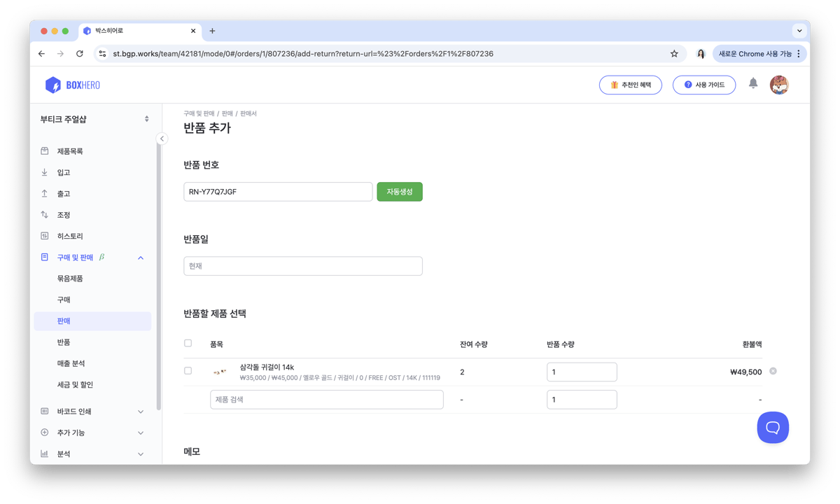840x504 pixels.
Task: Click the notification bell icon
Action: [x=753, y=83]
